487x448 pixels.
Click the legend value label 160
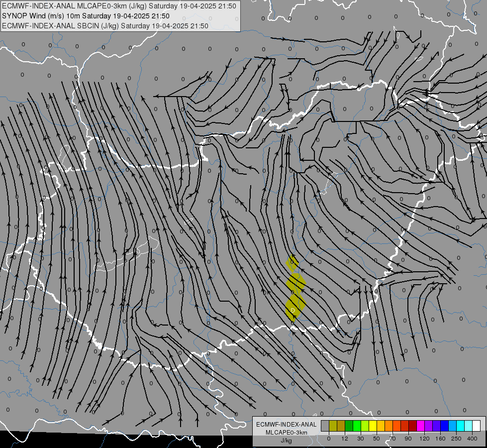click(x=440, y=439)
